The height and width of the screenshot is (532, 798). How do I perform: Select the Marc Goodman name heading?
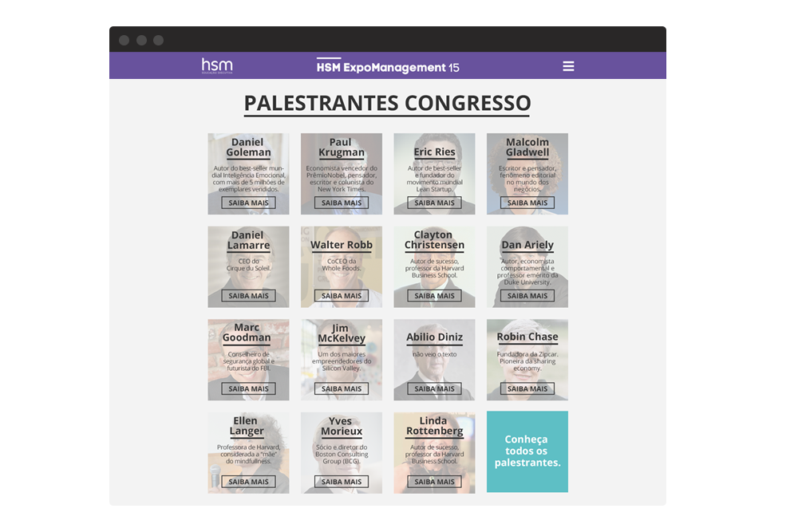pyautogui.click(x=247, y=333)
